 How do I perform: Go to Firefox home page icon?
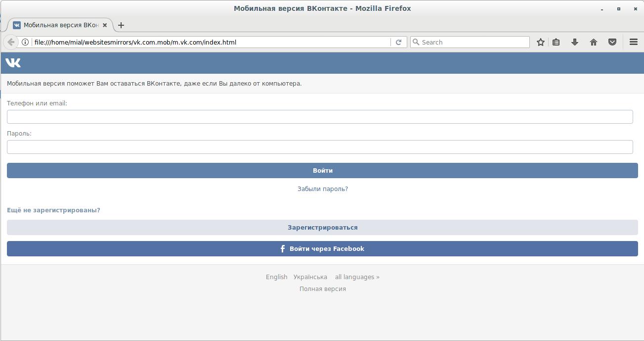(594, 42)
